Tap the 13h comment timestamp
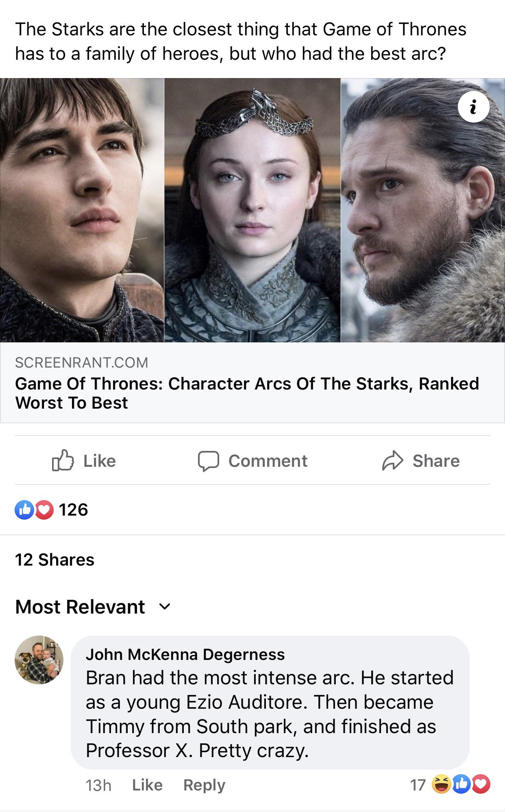This screenshot has width=505, height=812. [98, 785]
